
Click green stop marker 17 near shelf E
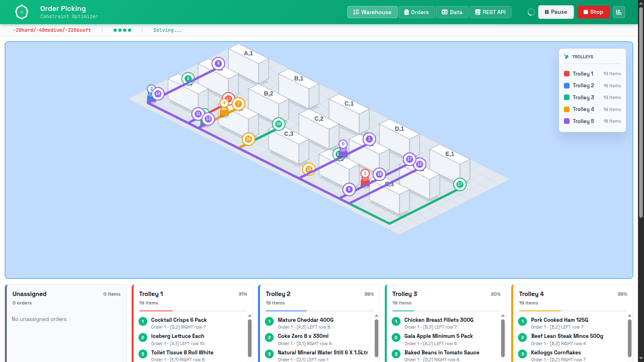tap(460, 184)
